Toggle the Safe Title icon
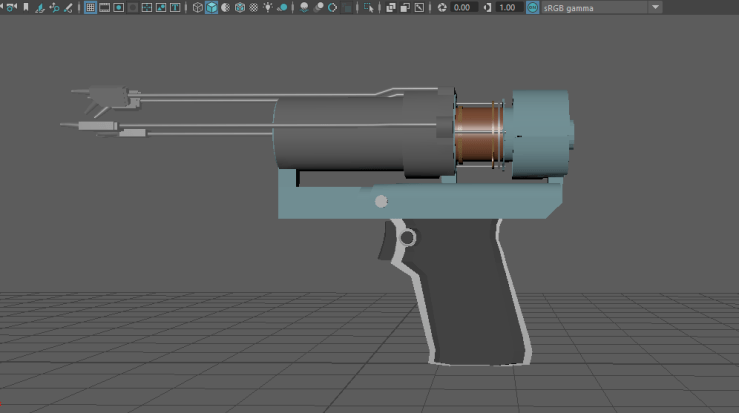The width and height of the screenshot is (739, 413). (175, 8)
